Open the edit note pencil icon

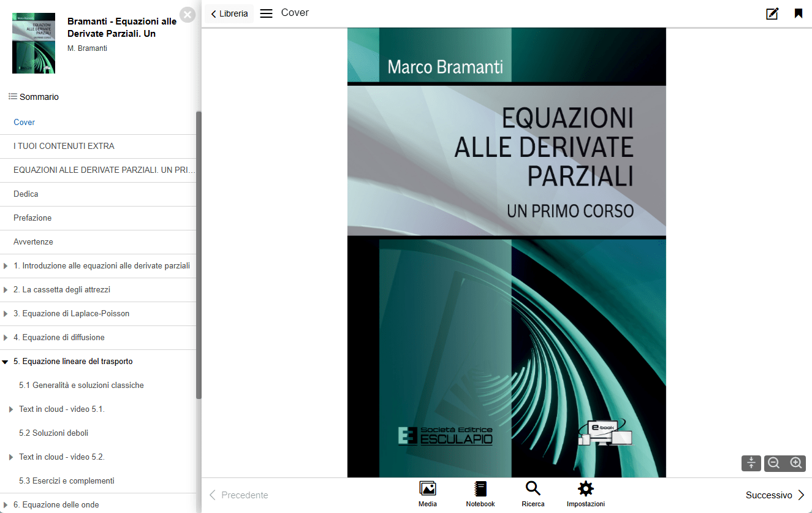coord(772,13)
